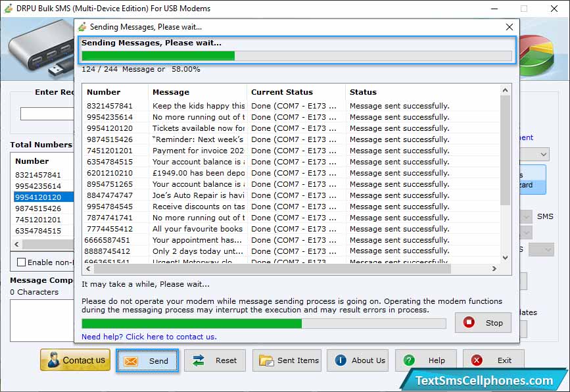The height and width of the screenshot is (392, 570).
Task: Click the green Help question icon
Action: (x=409, y=360)
